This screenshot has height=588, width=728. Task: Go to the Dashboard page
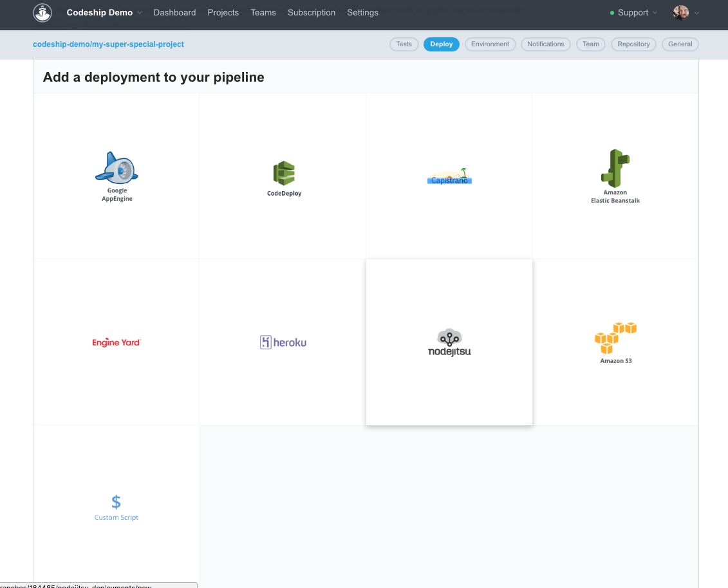pyautogui.click(x=174, y=12)
